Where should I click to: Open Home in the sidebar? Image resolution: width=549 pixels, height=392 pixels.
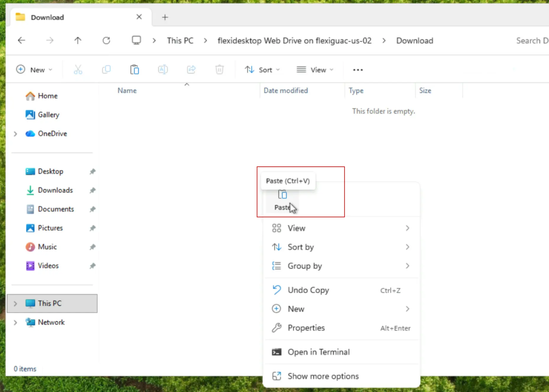[x=48, y=96]
